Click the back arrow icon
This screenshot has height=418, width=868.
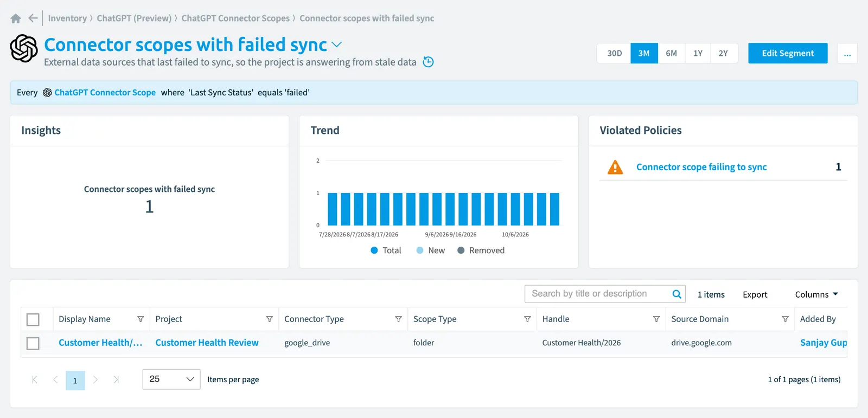[33, 18]
